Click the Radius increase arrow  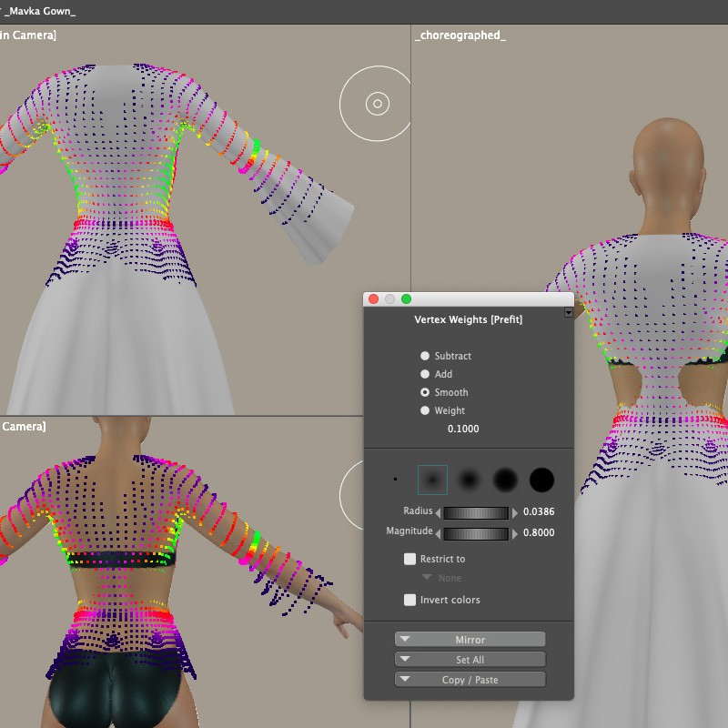click(515, 512)
